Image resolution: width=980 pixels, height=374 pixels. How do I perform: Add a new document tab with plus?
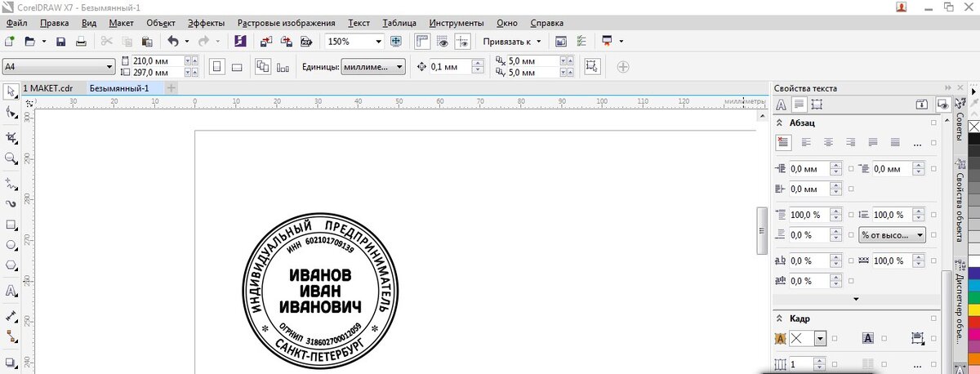[171, 88]
